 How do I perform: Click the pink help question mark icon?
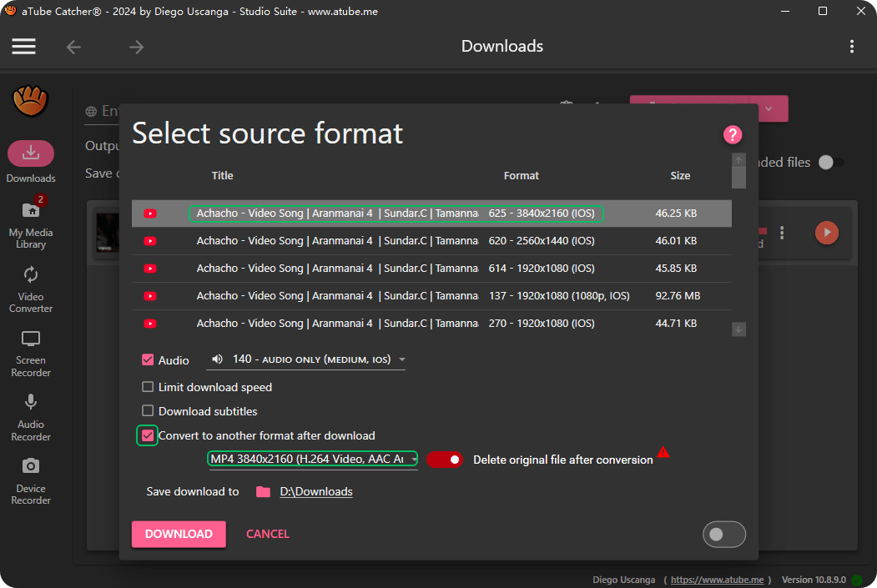732,134
